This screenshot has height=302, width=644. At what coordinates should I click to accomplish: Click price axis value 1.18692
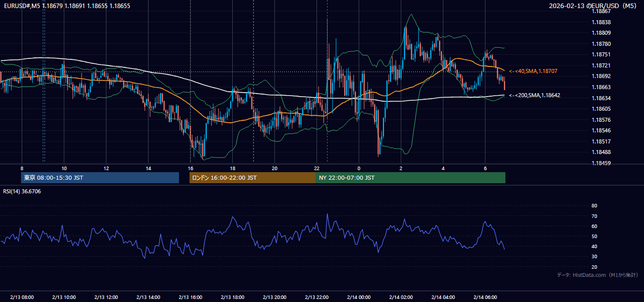(601, 76)
